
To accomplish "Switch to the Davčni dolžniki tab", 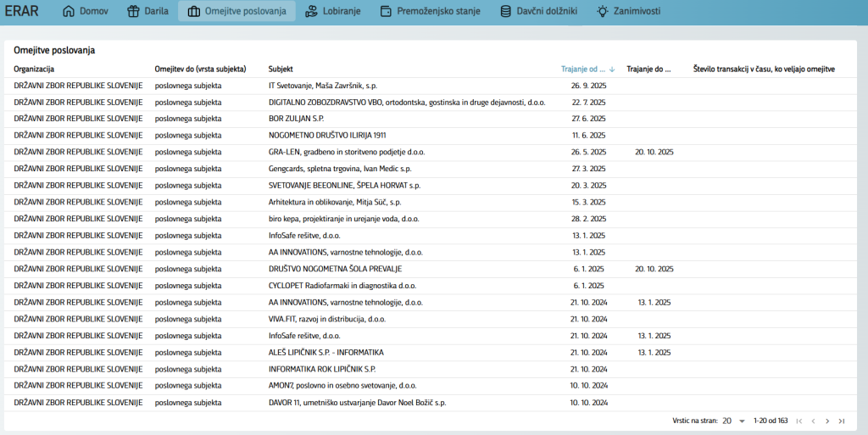I will (540, 12).
